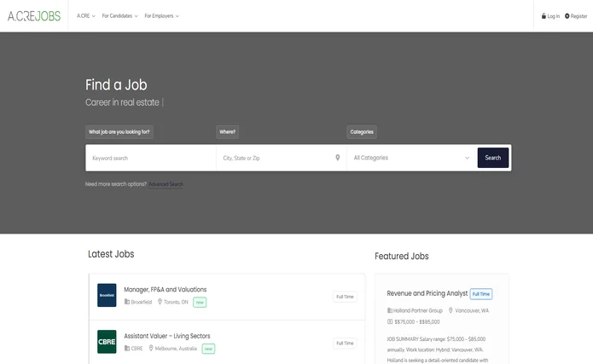Open the Advanced Search link
Viewport: 593px width, 364px height.
[x=166, y=184]
